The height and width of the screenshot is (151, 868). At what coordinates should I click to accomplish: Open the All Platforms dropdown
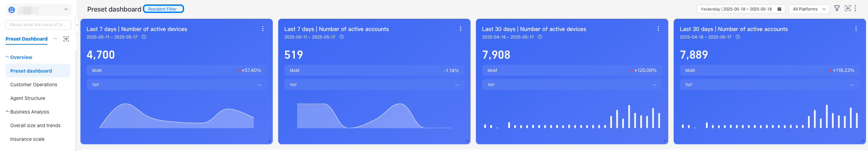tap(809, 9)
